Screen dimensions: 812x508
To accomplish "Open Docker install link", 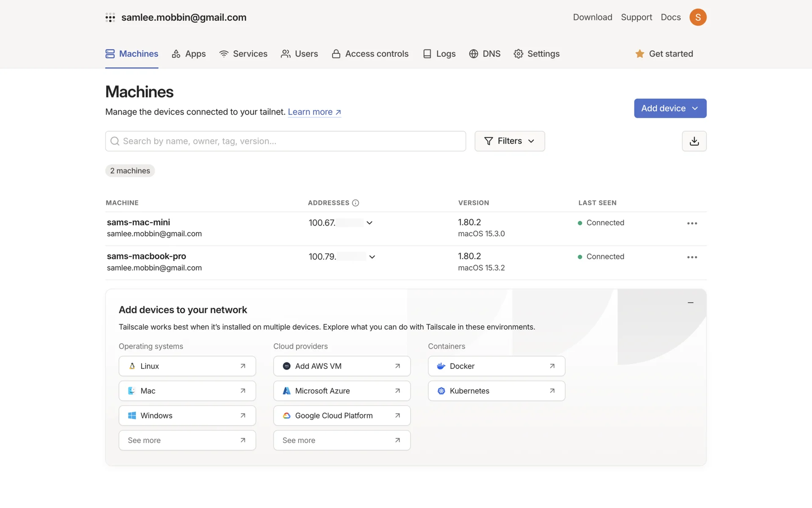I will (496, 366).
